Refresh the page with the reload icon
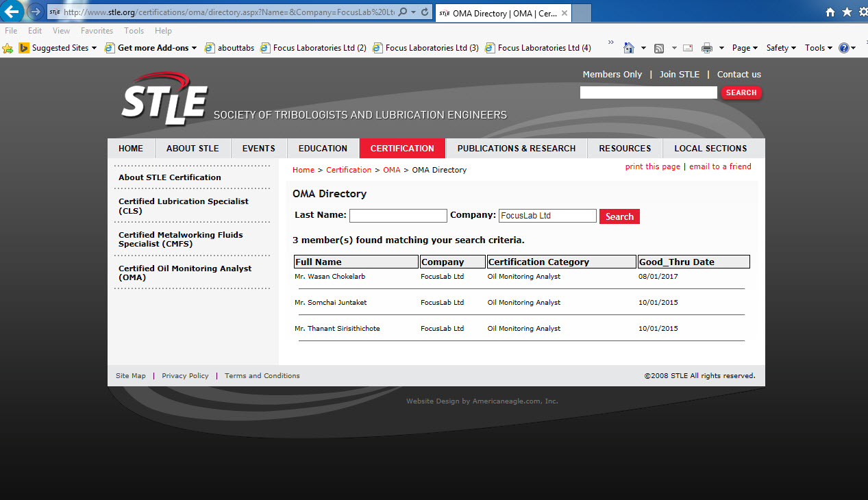This screenshot has width=868, height=500. point(425,12)
